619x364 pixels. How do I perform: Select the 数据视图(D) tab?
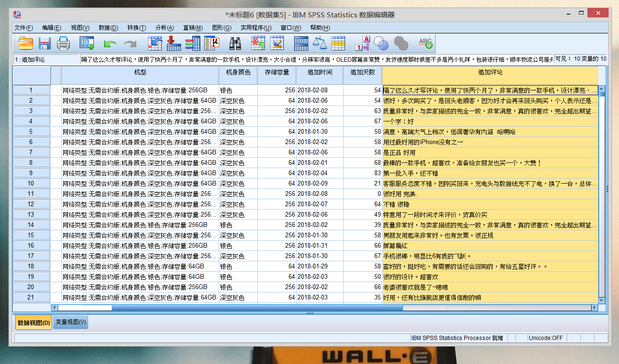coord(33,322)
